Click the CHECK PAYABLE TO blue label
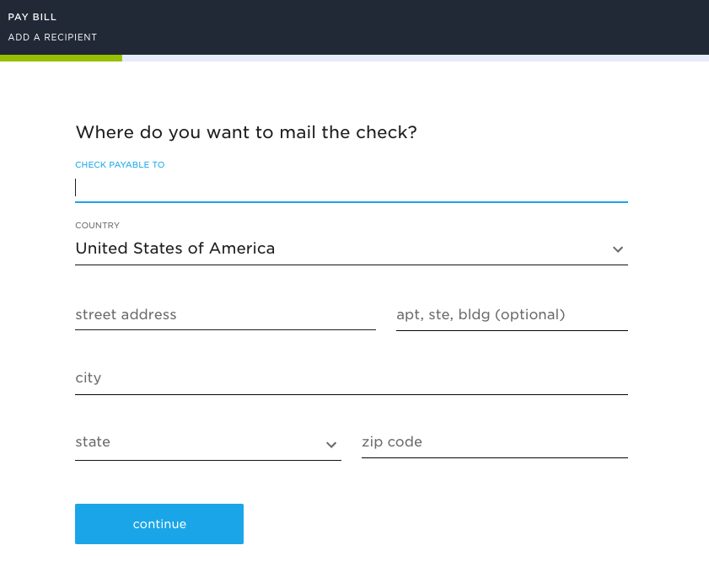709x588 pixels. click(120, 165)
